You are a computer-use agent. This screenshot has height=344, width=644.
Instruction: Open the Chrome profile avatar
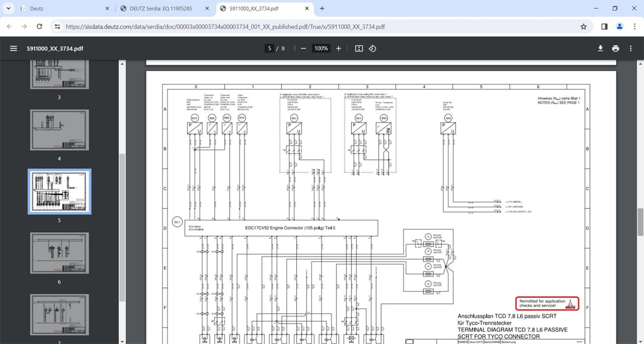619,27
